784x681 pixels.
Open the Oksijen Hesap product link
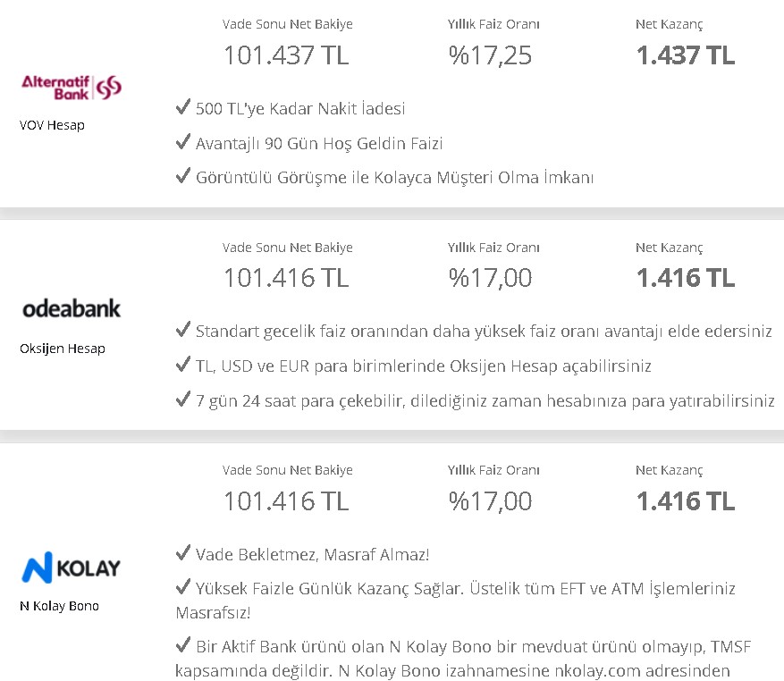[x=63, y=349]
